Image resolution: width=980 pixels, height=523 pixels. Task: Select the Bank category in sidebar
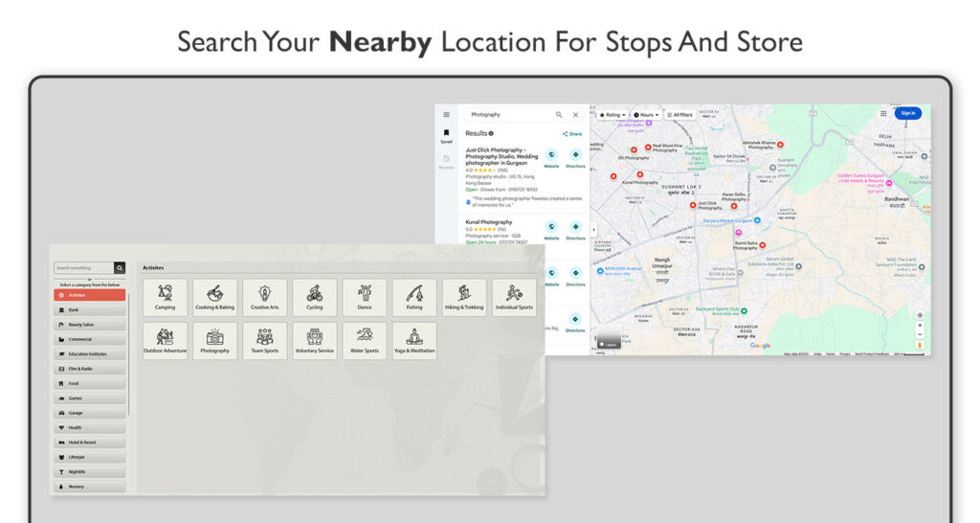pos(89,310)
